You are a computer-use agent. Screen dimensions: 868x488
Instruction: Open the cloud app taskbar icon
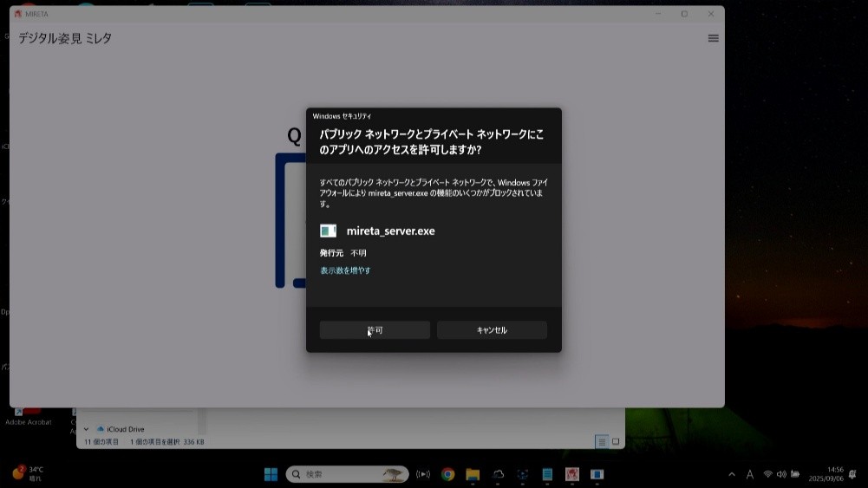coord(498,474)
